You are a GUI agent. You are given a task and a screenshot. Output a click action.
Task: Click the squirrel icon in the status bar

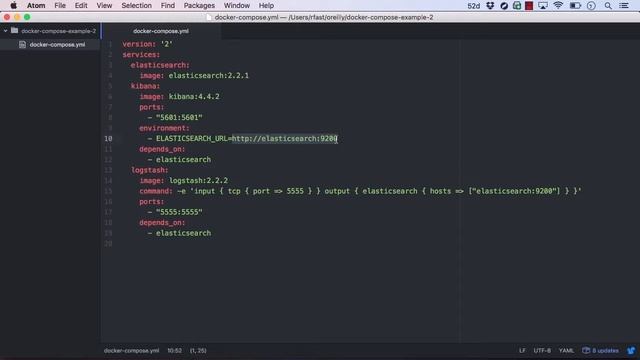[631, 351]
